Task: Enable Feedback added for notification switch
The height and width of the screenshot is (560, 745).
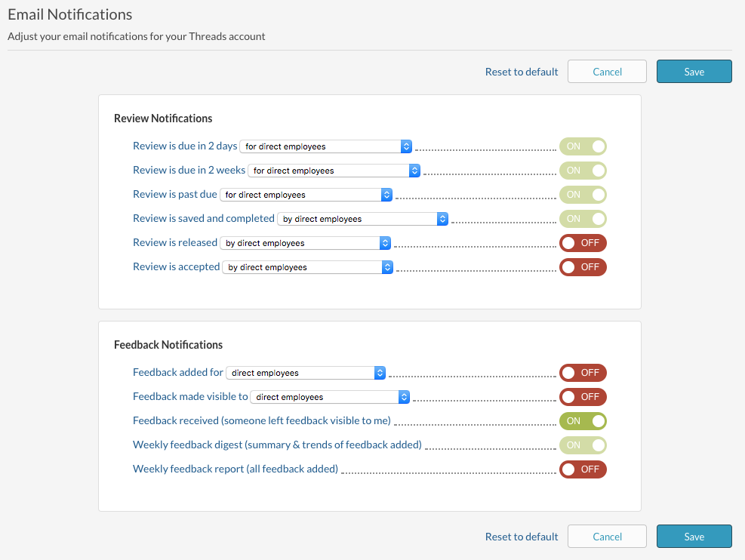Action: (x=583, y=373)
